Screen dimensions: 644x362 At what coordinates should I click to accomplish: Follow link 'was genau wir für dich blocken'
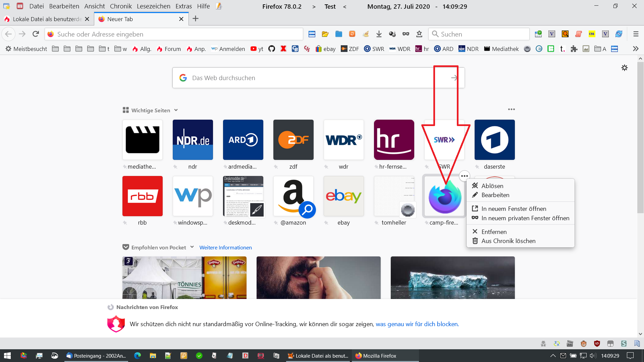point(417,324)
